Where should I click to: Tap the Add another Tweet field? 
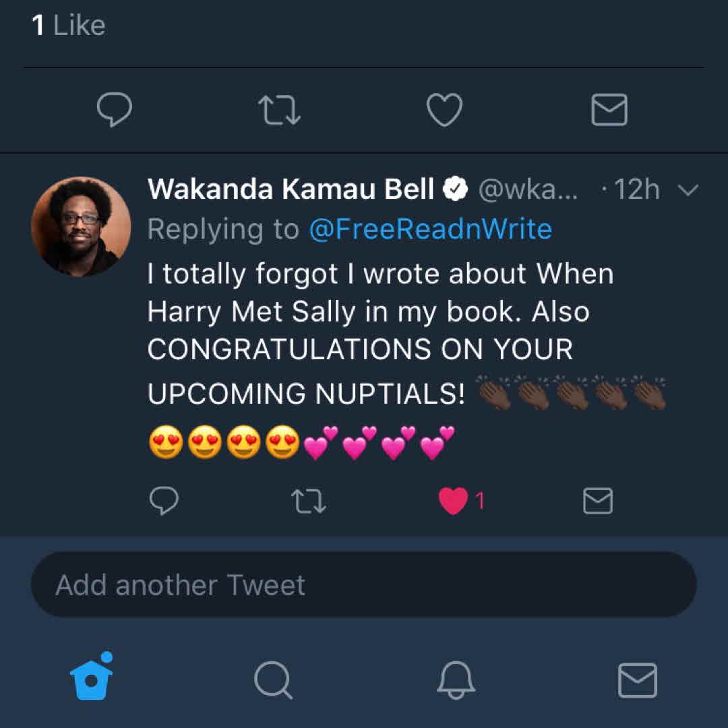(364, 584)
